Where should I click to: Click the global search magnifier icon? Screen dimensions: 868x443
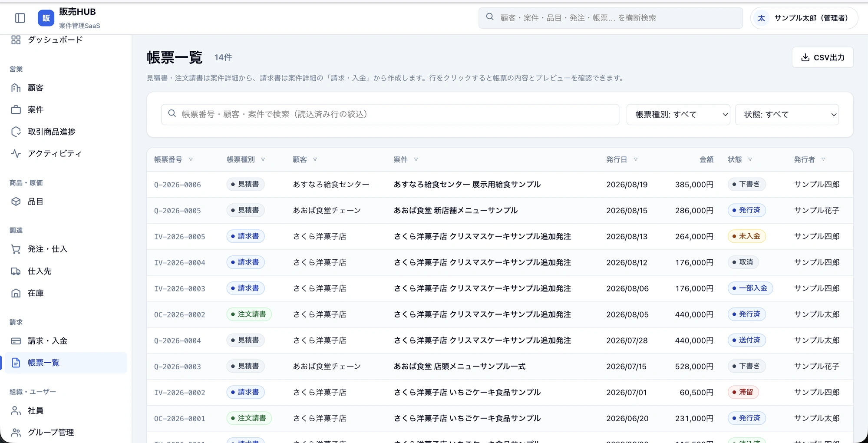click(490, 17)
